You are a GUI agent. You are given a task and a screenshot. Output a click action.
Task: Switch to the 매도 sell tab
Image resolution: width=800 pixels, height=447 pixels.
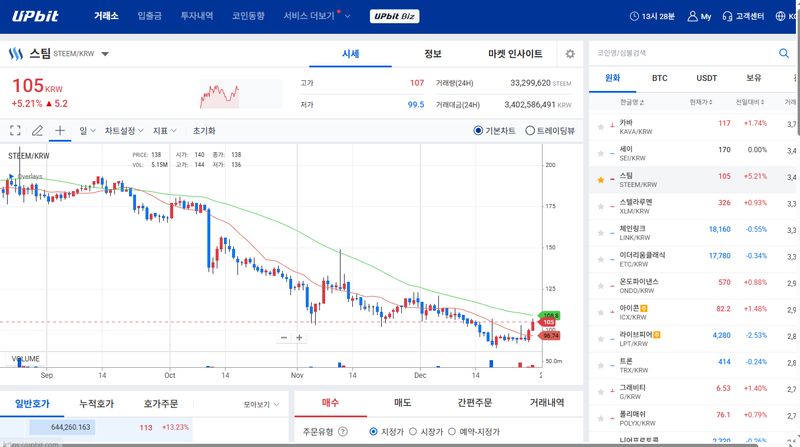(x=403, y=403)
